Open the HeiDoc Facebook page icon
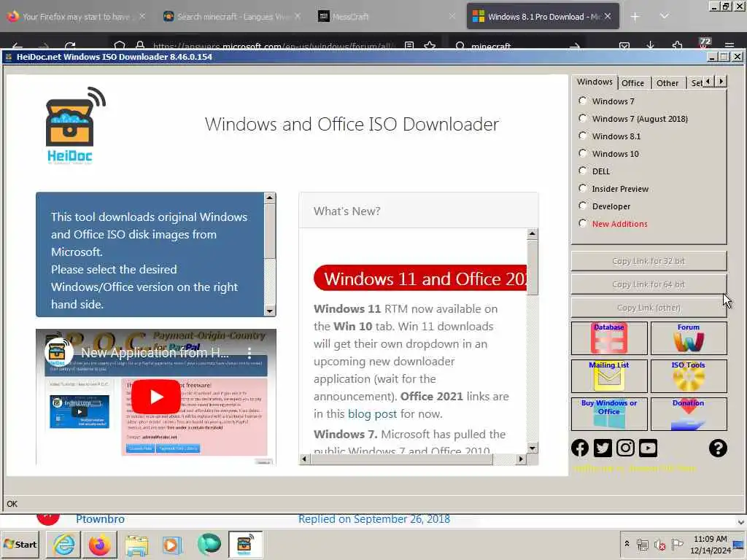 point(580,448)
